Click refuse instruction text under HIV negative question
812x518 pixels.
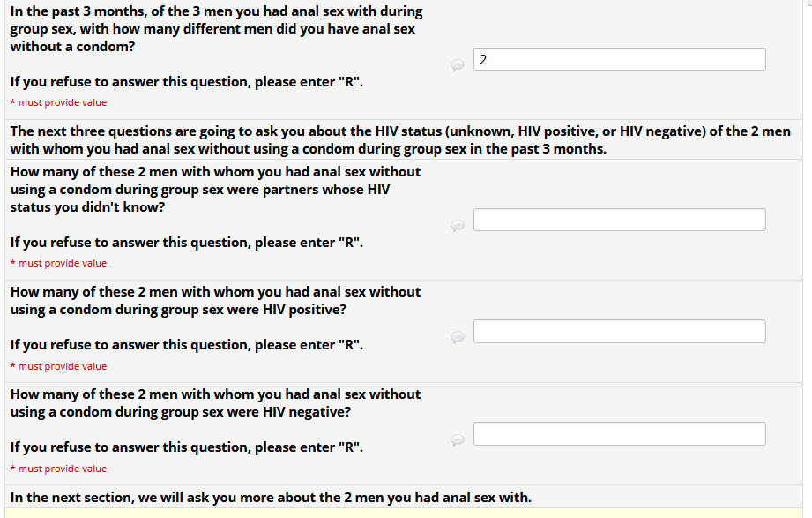click(x=186, y=447)
